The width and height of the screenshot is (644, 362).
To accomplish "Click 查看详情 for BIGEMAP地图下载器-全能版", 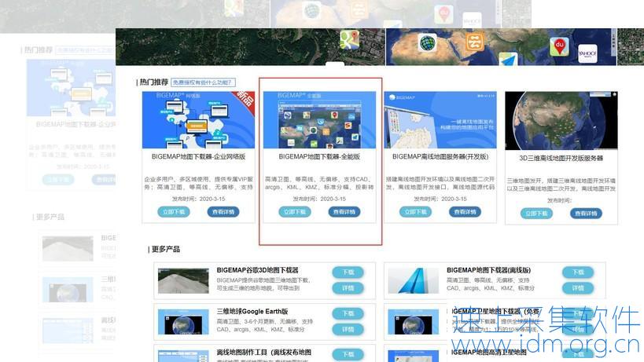I will (x=344, y=212).
